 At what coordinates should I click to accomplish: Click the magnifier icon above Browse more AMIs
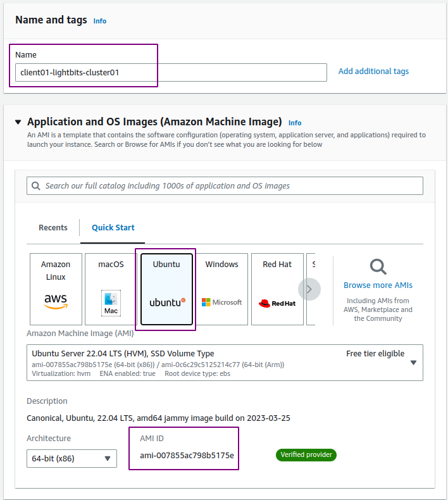[x=378, y=266]
